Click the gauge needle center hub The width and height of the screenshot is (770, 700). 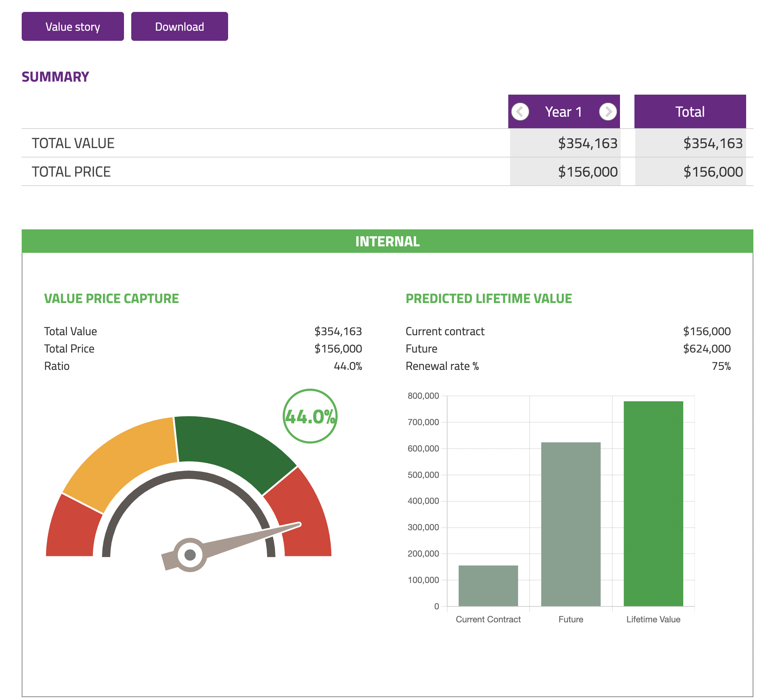pyautogui.click(x=190, y=554)
